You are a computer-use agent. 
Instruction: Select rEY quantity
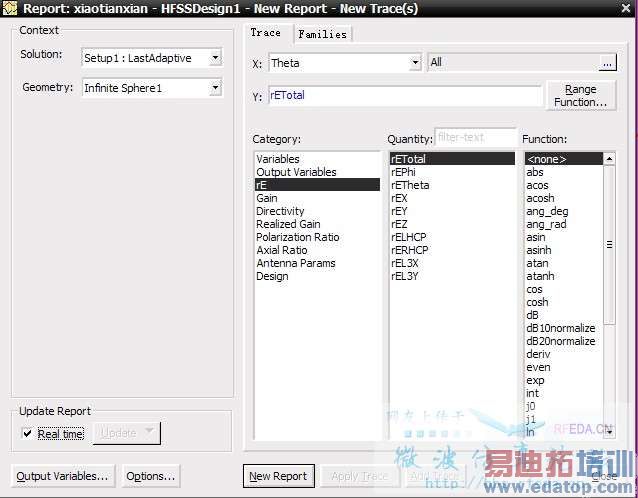(x=452, y=211)
